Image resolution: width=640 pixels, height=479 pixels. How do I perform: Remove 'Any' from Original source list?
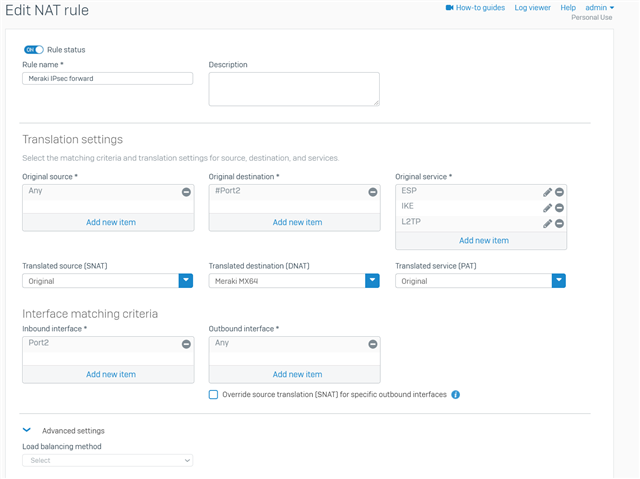(x=186, y=192)
